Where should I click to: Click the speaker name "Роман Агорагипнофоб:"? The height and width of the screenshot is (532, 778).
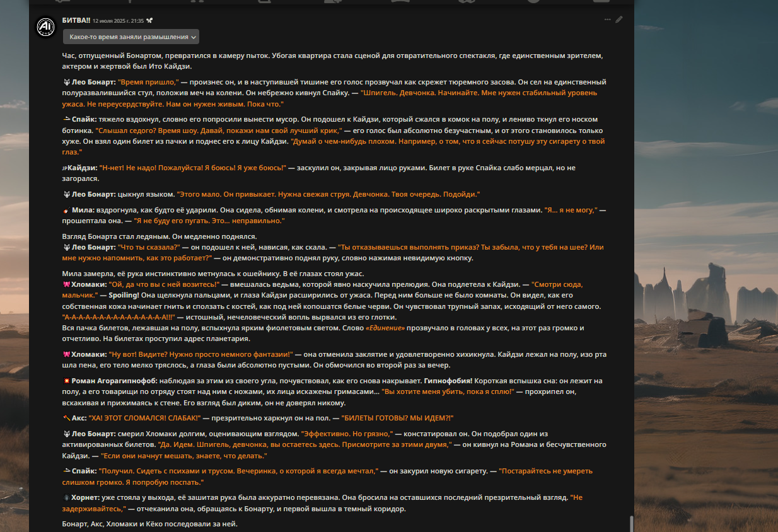[x=115, y=381]
